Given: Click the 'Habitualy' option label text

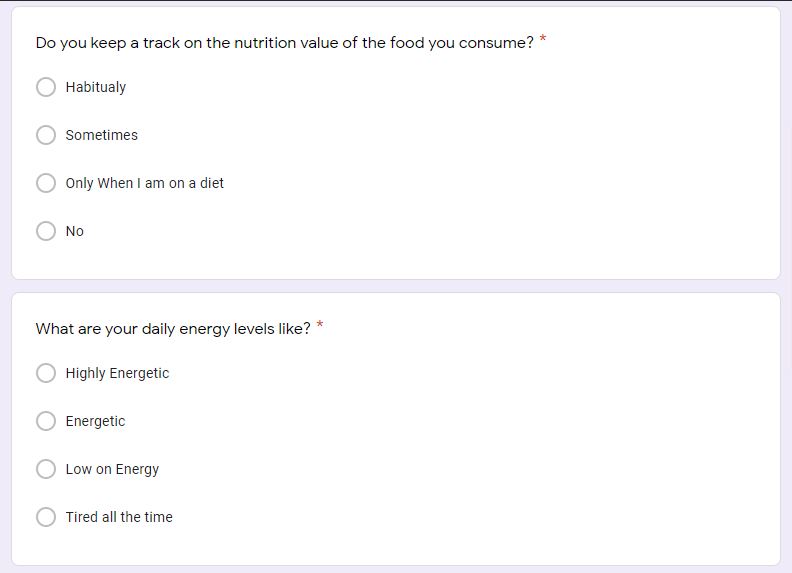Looking at the screenshot, I should [96, 87].
